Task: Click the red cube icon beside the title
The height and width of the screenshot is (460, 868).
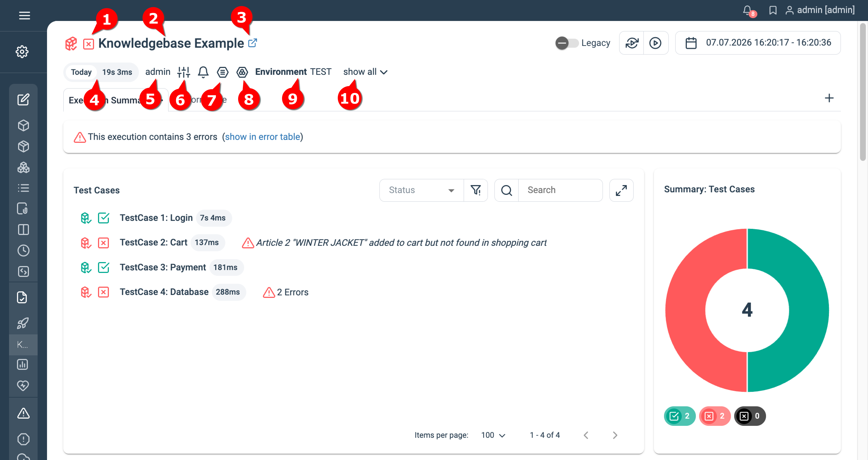Action: [x=71, y=44]
